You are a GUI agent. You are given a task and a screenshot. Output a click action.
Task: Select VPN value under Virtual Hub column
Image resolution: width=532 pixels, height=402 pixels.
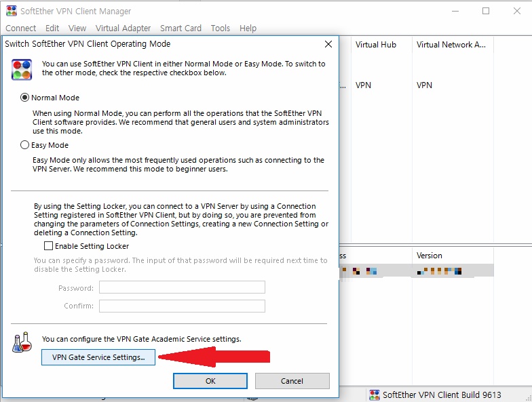pos(364,85)
